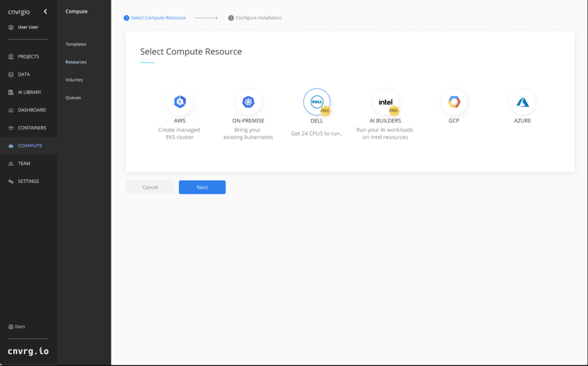588x366 pixels.
Task: Open the PROJECTS menu item
Action: click(x=29, y=57)
